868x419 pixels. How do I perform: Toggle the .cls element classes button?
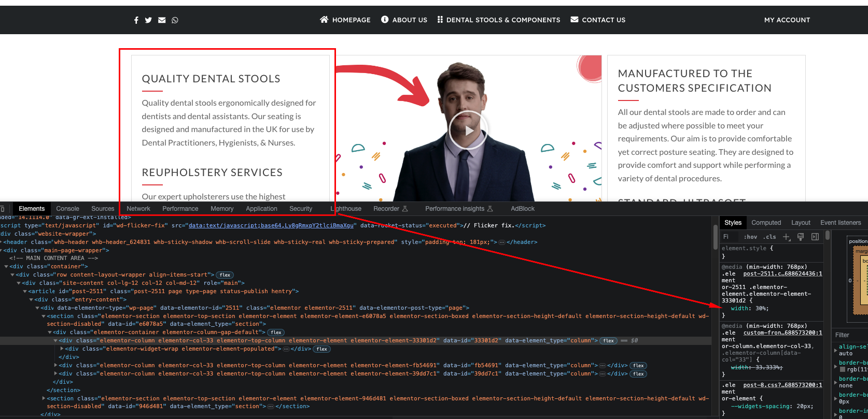tap(770, 237)
